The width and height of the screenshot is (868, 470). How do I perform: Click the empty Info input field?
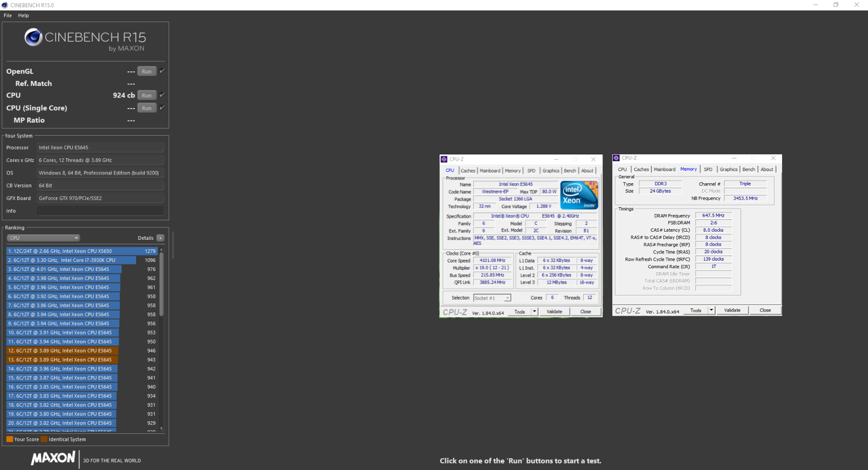coord(100,211)
